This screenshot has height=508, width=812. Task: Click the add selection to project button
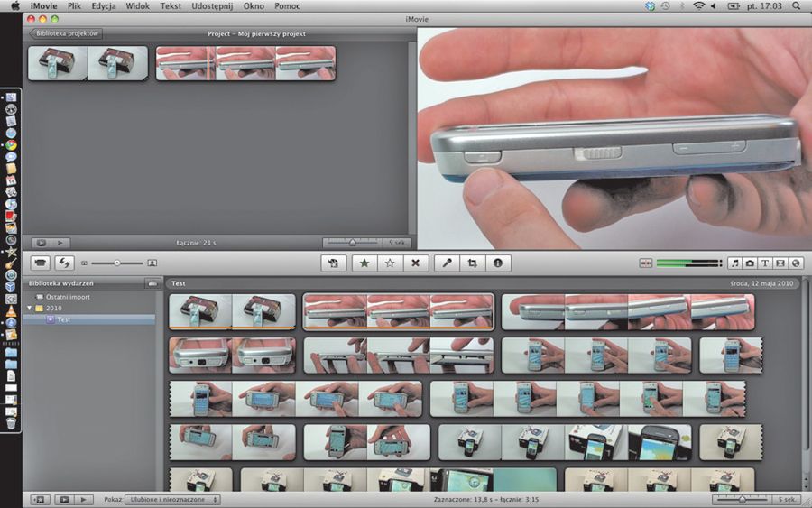point(333,263)
